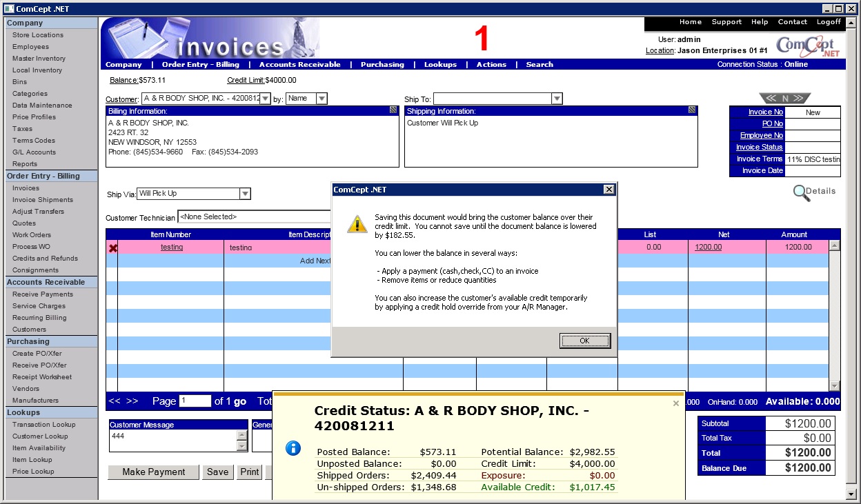This screenshot has width=861, height=504.
Task: Open the Purchasing top menu
Action: coord(382,65)
